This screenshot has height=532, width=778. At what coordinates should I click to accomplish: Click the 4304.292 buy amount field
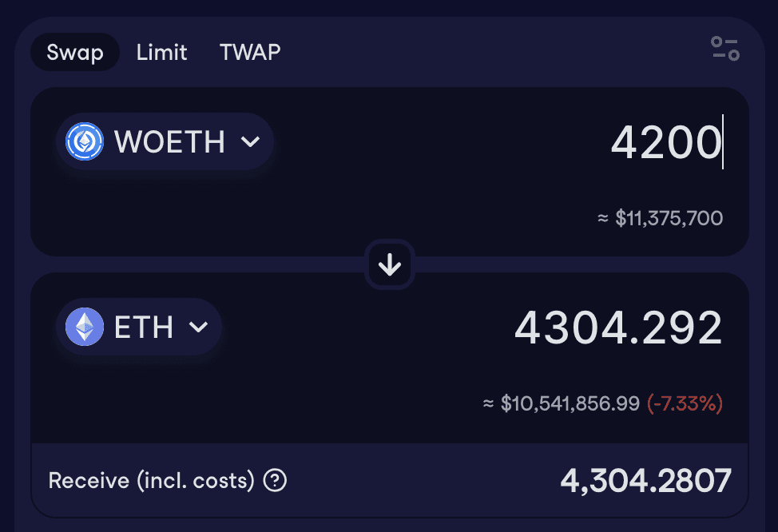[618, 328]
